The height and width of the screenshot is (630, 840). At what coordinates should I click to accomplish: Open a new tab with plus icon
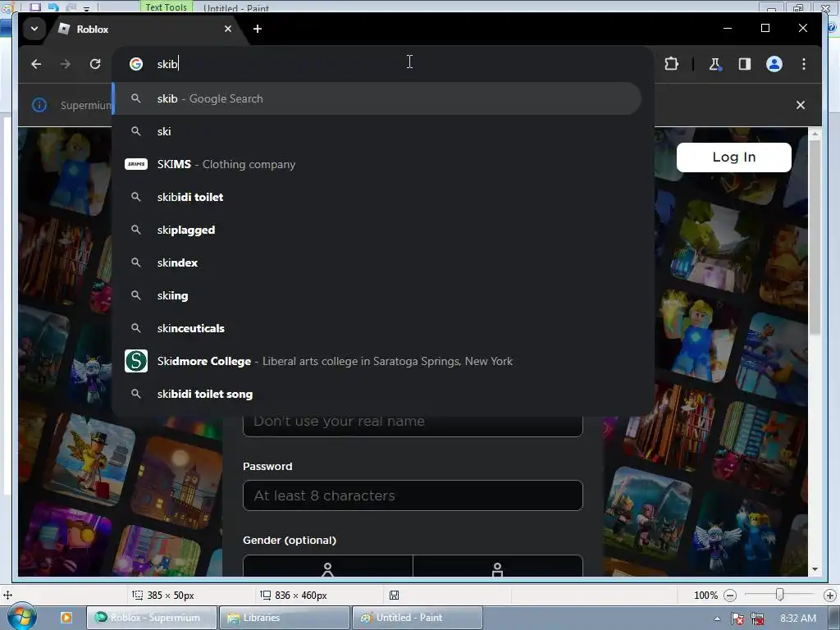click(258, 29)
